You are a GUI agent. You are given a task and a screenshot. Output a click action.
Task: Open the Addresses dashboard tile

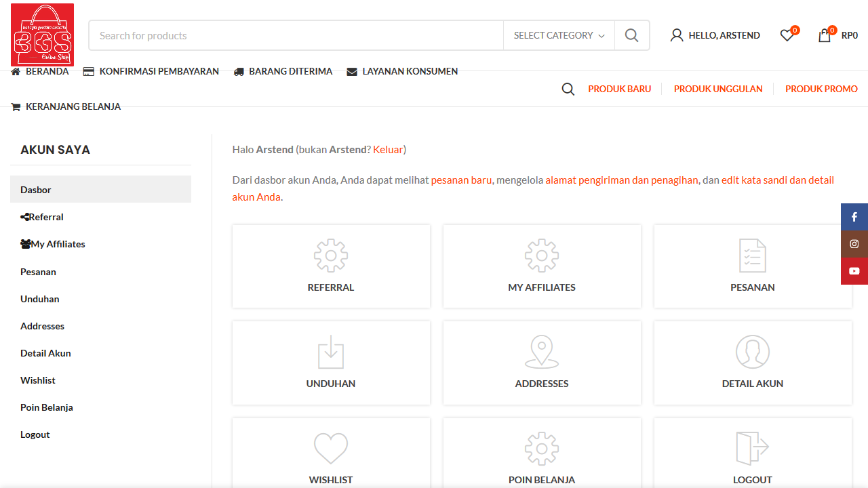[x=541, y=363]
